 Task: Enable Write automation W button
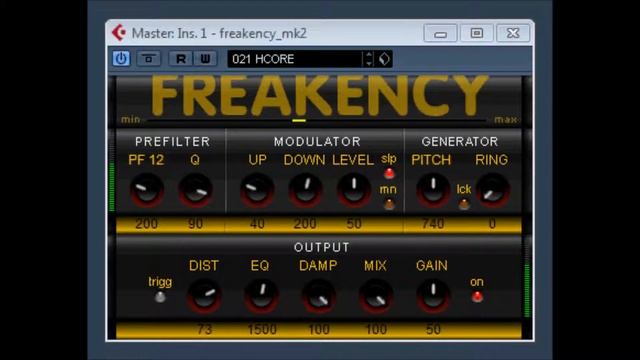tap(205, 59)
